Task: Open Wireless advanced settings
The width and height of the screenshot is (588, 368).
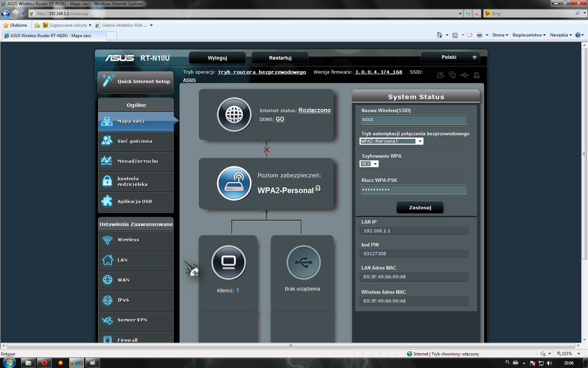Action: tap(136, 240)
